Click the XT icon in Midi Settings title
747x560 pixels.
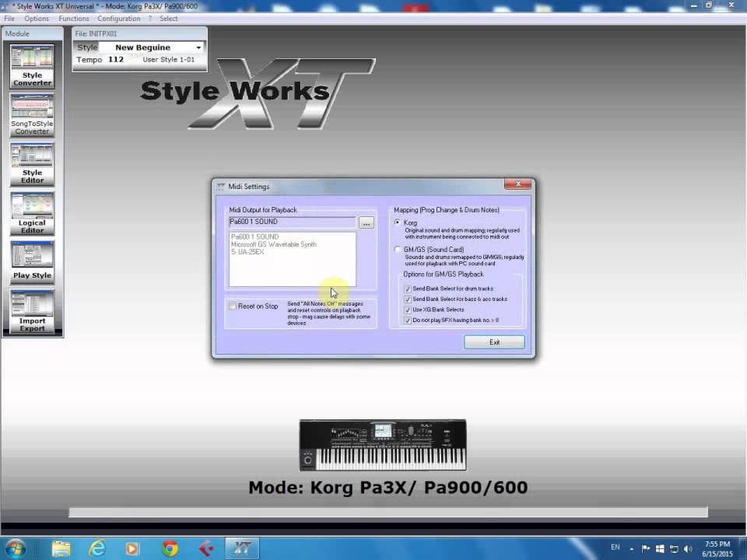[220, 186]
